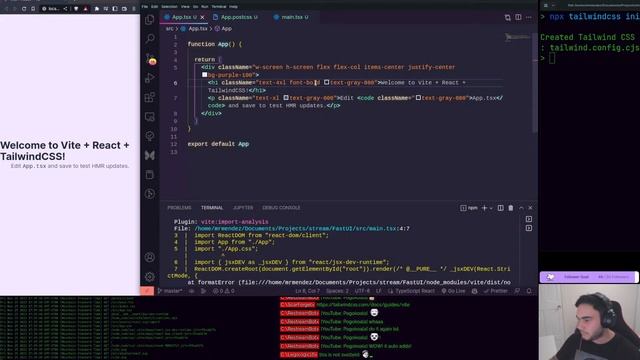Open the View menu
The height and width of the screenshot is (360, 640).
coord(185,7)
